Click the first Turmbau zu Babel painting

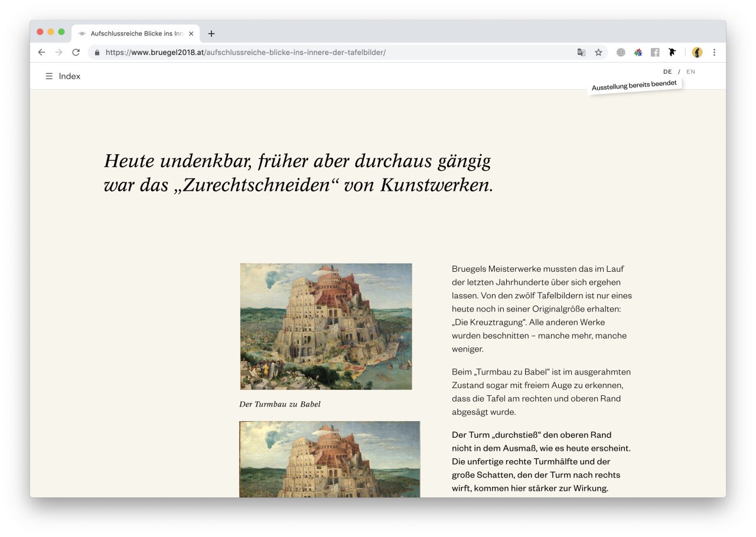click(x=326, y=326)
